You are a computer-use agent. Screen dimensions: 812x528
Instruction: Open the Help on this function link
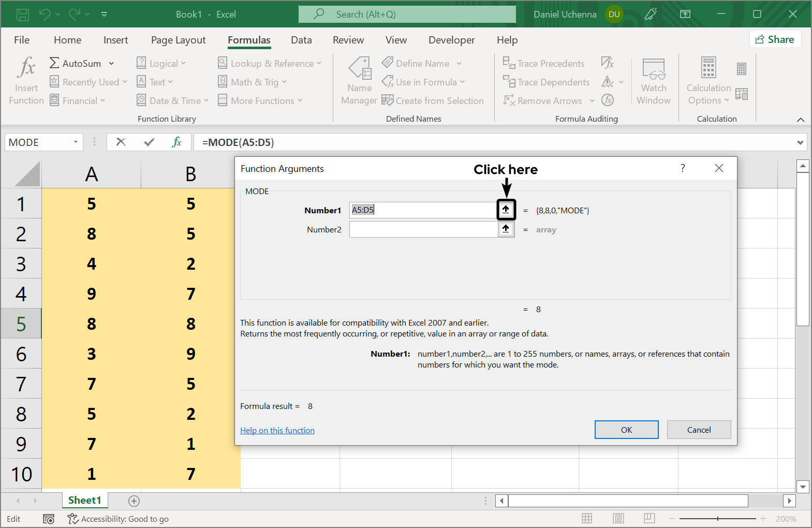[277, 430]
